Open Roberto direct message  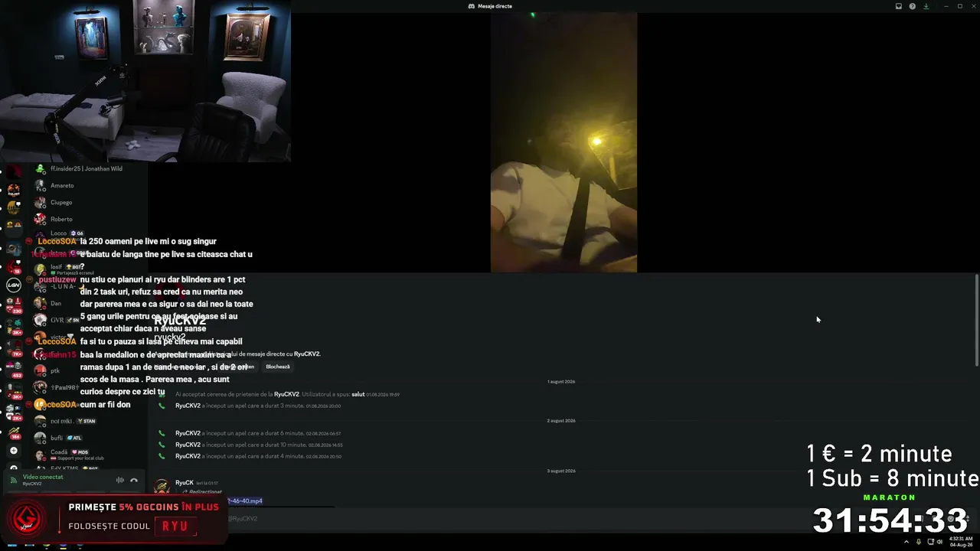coord(61,220)
